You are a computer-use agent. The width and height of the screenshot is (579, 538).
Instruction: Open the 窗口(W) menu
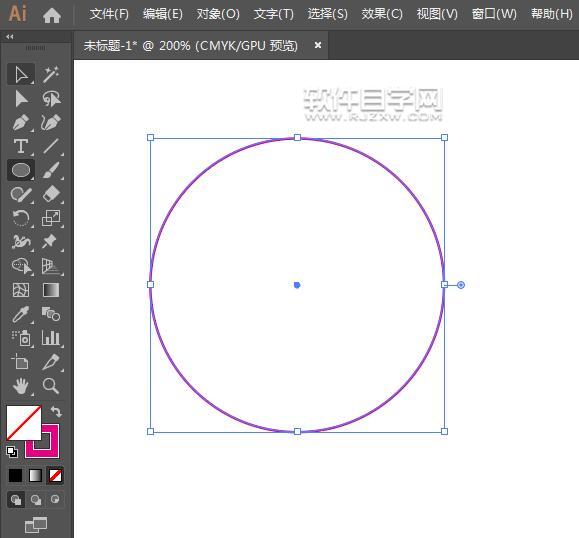pyautogui.click(x=494, y=14)
